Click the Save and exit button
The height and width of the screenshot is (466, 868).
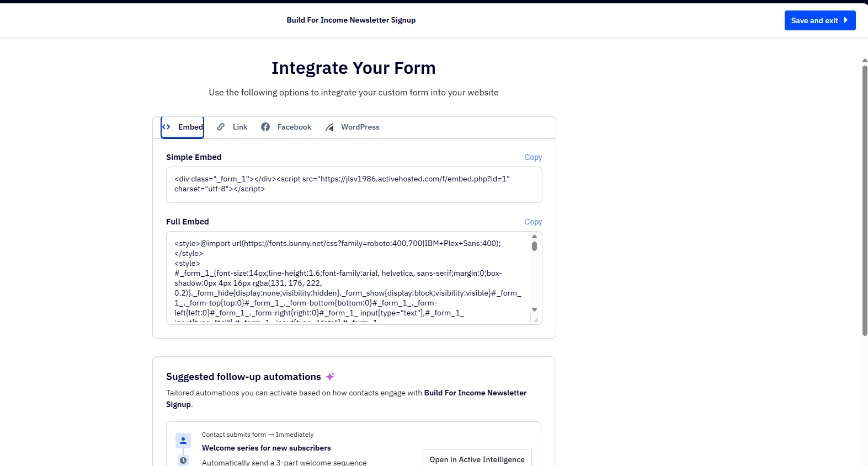pyautogui.click(x=820, y=20)
